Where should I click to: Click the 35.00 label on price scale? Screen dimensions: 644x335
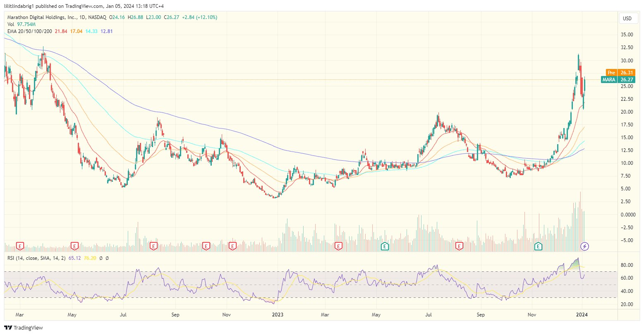(x=627, y=35)
